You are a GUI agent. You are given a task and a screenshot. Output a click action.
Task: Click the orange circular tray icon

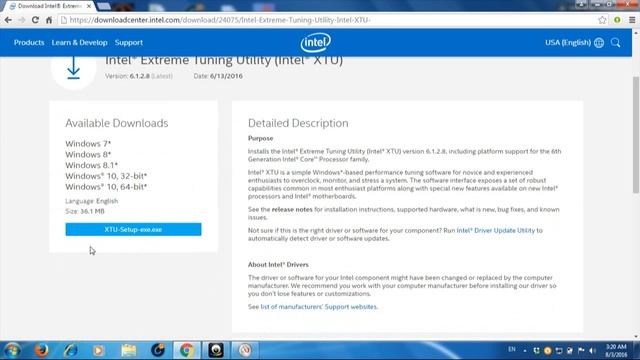[x=547, y=351]
